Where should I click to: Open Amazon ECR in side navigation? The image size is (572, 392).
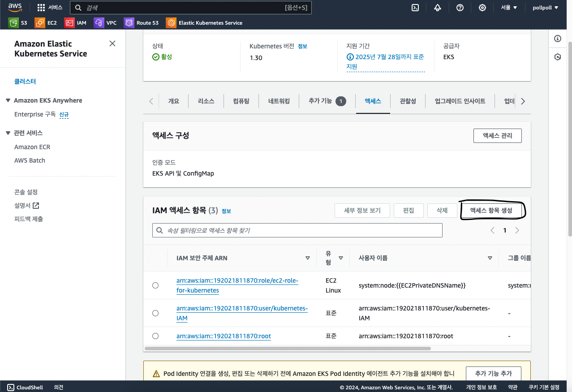(32, 147)
